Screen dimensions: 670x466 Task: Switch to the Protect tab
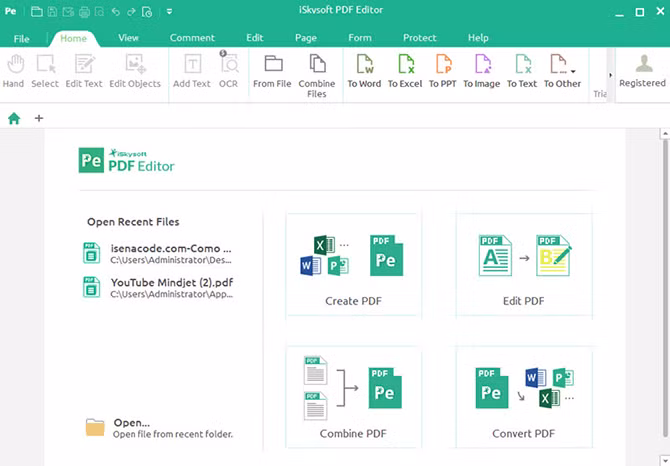click(419, 38)
